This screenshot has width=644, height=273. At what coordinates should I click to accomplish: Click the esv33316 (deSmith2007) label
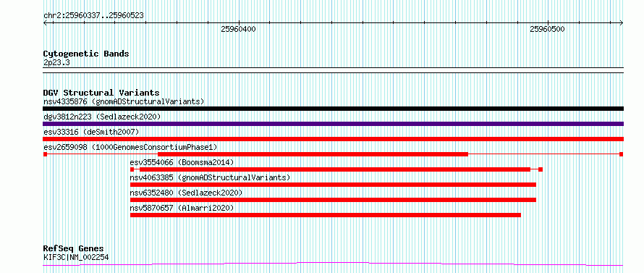tap(91, 132)
